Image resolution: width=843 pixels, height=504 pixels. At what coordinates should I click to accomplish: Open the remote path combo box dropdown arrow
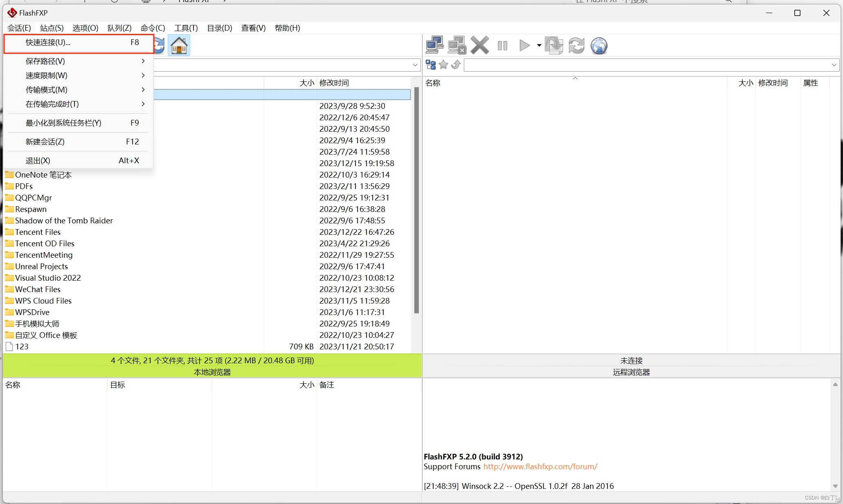(834, 65)
